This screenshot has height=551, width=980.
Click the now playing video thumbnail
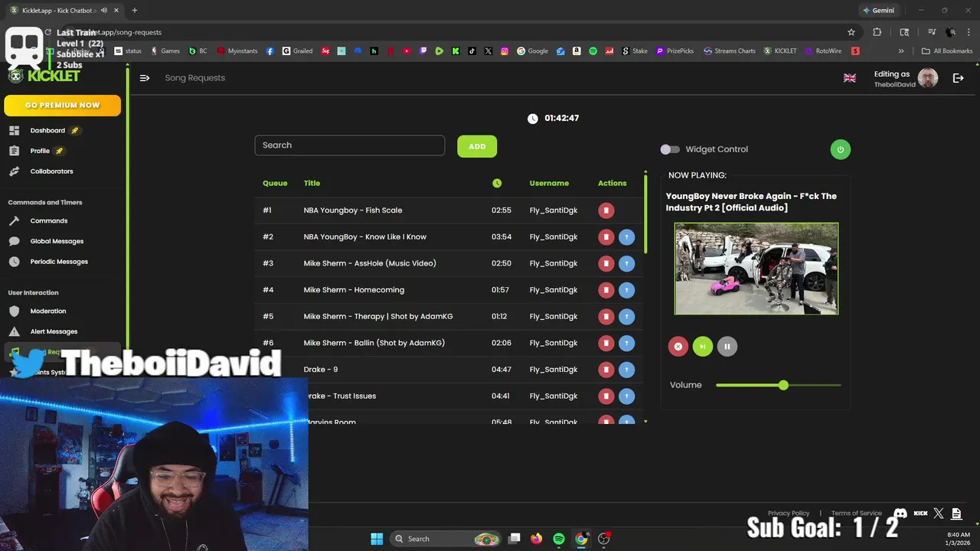tap(756, 269)
